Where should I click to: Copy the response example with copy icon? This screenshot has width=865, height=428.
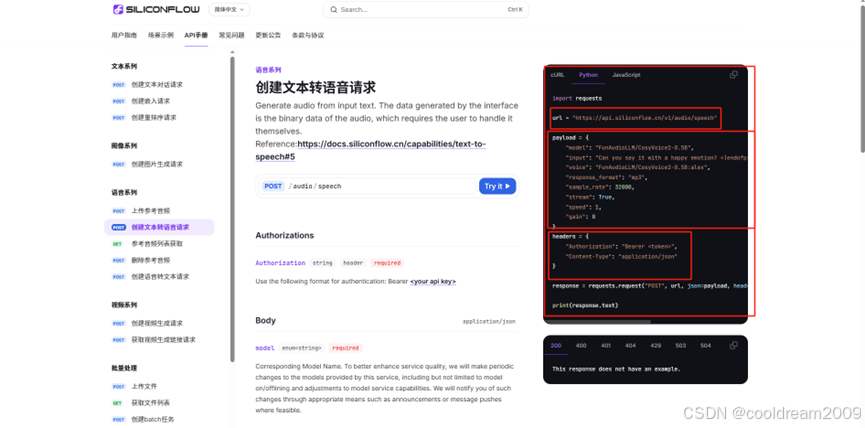[734, 346]
